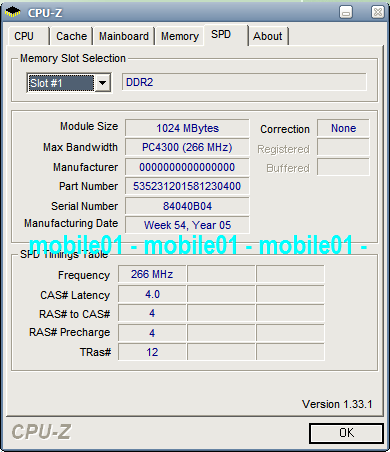The height and width of the screenshot is (452, 390).
Task: Click the Memory Slot Selection group label
Action: (73, 58)
